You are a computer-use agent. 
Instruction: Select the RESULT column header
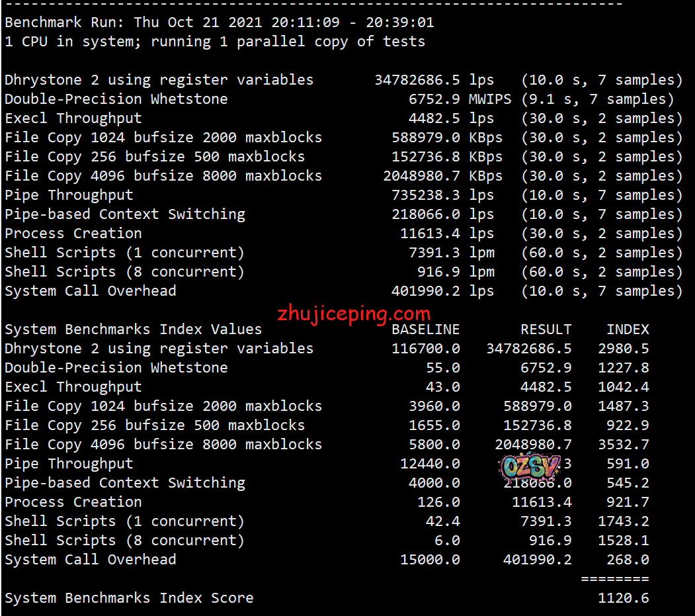coord(546,330)
